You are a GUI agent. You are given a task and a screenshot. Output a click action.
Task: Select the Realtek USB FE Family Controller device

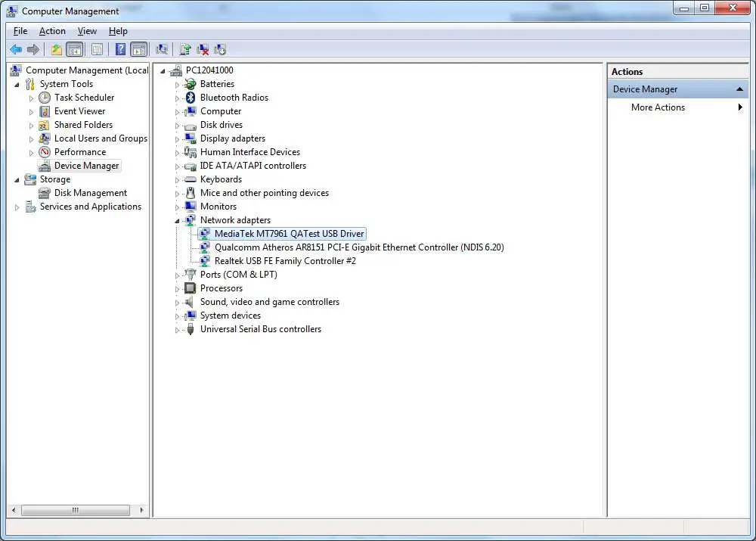pyautogui.click(x=283, y=260)
